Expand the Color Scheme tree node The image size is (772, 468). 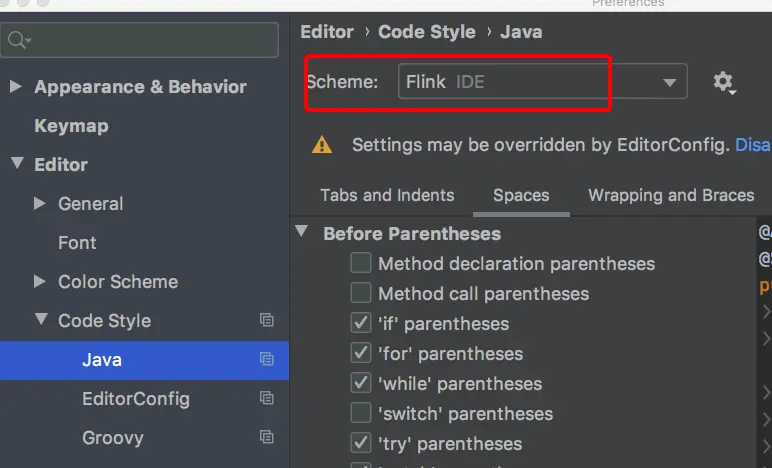point(40,282)
